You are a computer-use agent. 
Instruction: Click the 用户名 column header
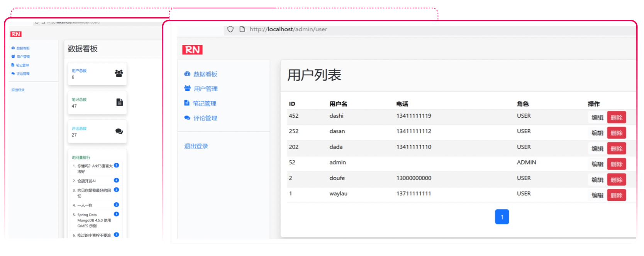pos(338,103)
